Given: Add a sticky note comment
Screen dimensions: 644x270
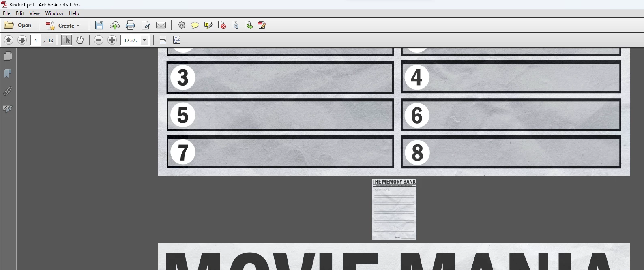Looking at the screenshot, I should coord(195,25).
